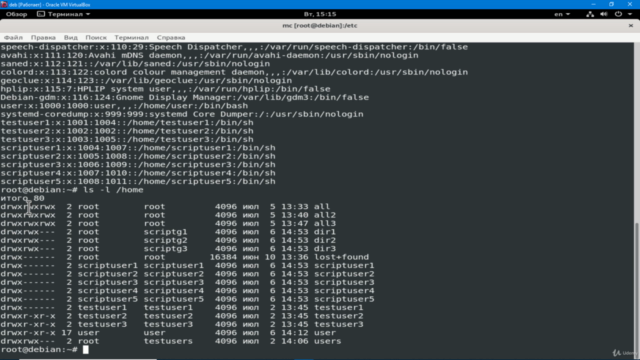Click directory name 'users' in last row
Image resolution: width=640 pixels, height=360 pixels.
click(x=327, y=341)
